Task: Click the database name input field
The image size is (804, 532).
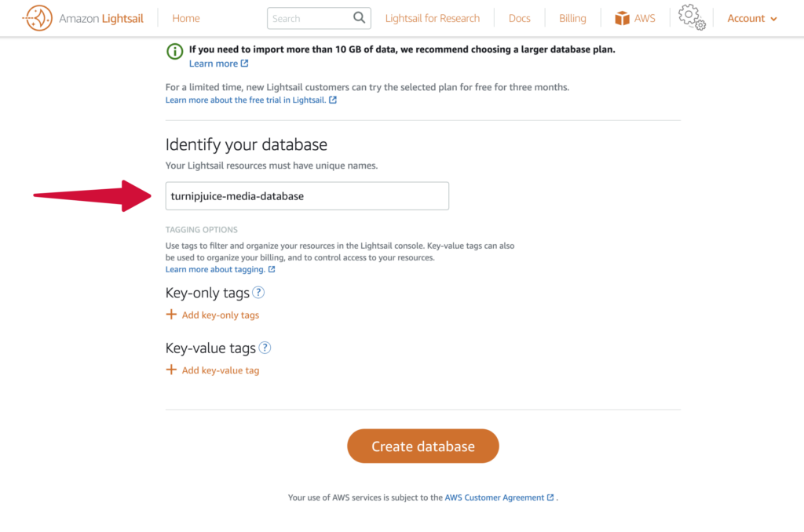Action: tap(306, 195)
